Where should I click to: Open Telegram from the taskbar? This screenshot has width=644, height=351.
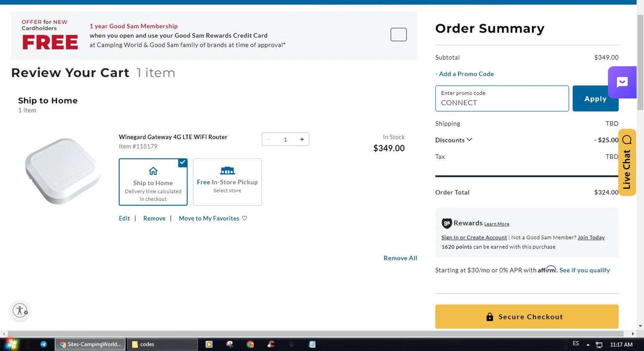43,344
